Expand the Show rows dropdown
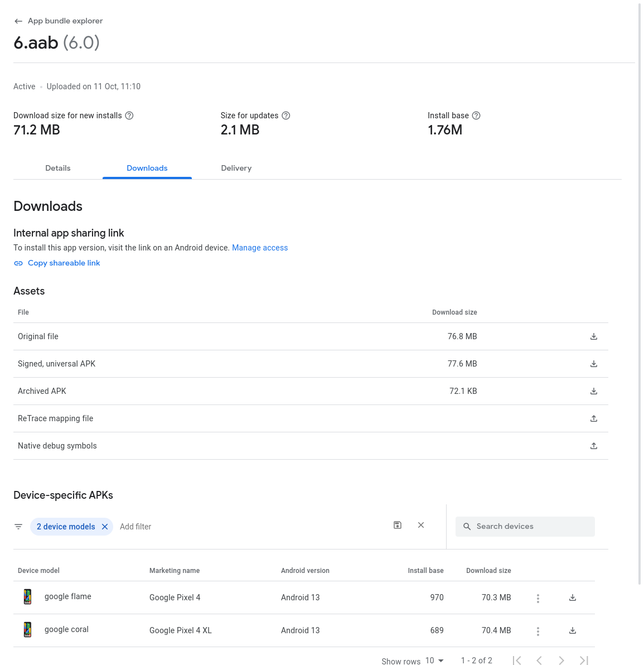 coord(435,661)
